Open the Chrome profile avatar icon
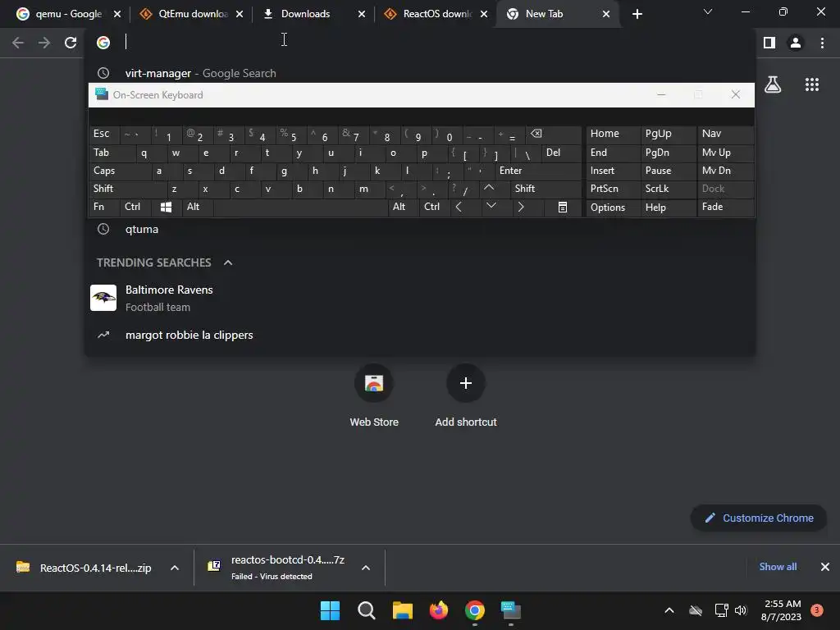Screen dimensions: 840x630 click(796, 43)
